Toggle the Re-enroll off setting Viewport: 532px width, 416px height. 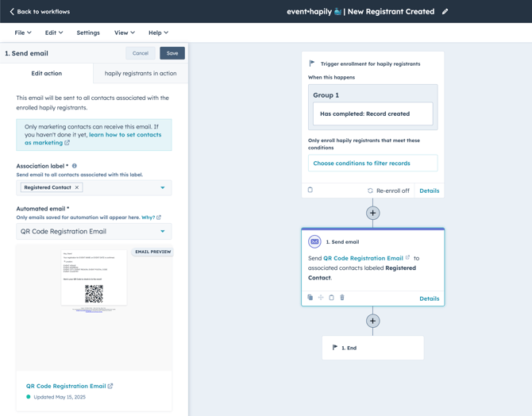[388, 191]
